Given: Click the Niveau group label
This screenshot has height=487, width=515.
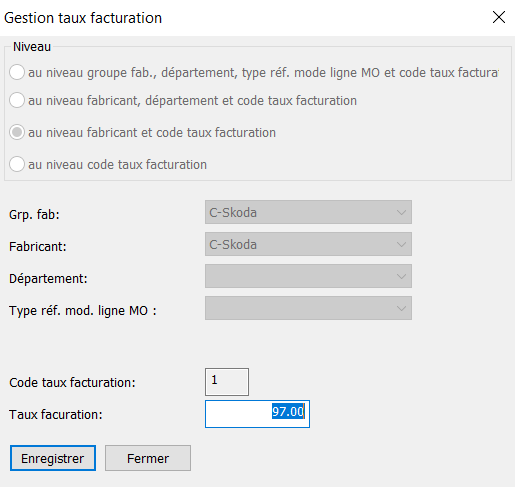Looking at the screenshot, I should click(32, 47).
